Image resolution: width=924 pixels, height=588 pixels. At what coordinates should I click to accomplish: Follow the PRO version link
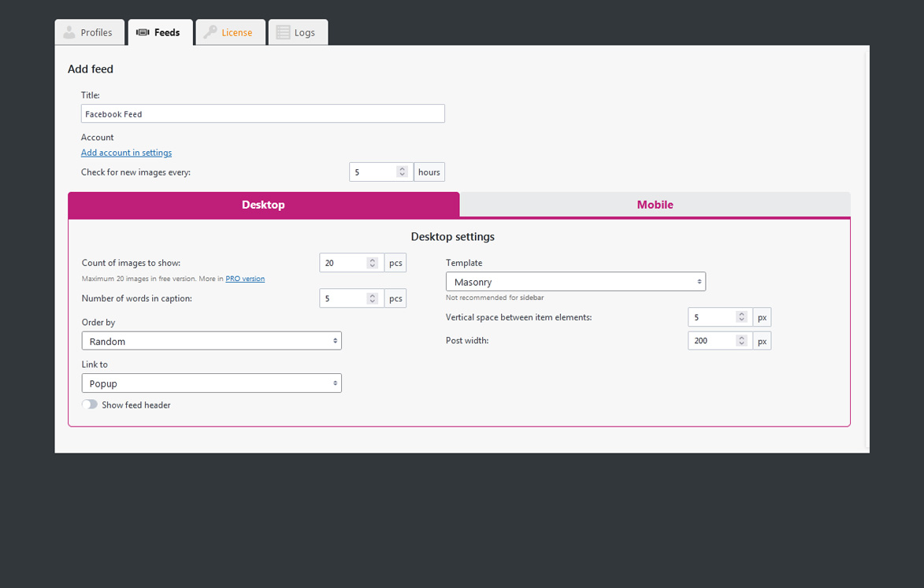point(245,279)
